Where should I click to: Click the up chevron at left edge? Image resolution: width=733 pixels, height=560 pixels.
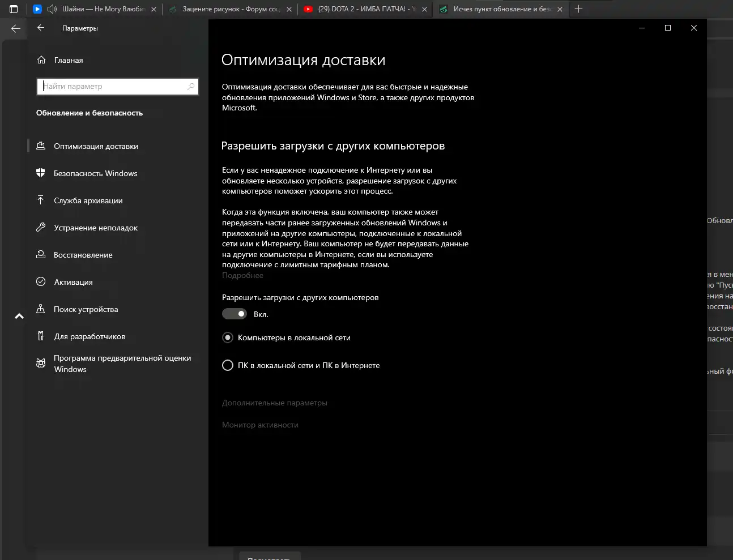point(19,317)
